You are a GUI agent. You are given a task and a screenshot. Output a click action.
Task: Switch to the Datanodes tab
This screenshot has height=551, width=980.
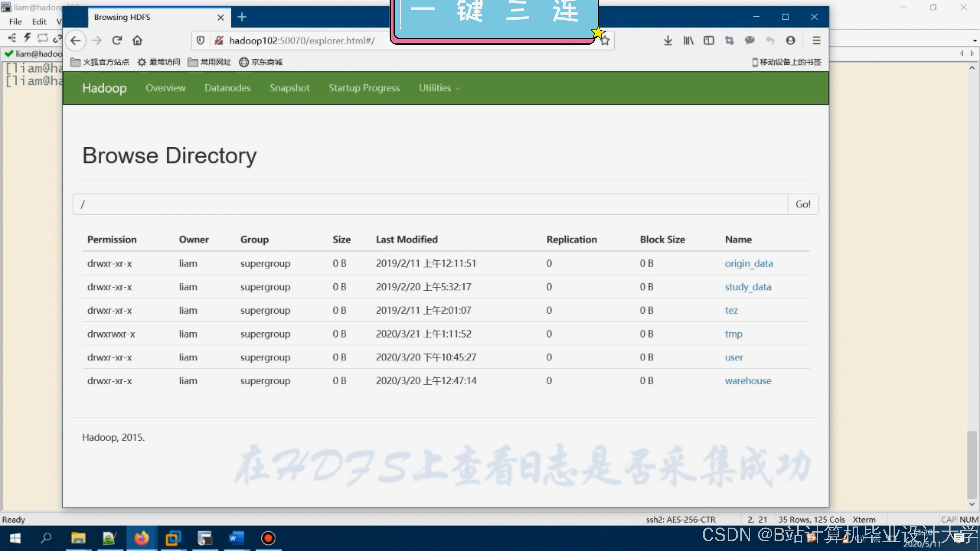(x=227, y=88)
